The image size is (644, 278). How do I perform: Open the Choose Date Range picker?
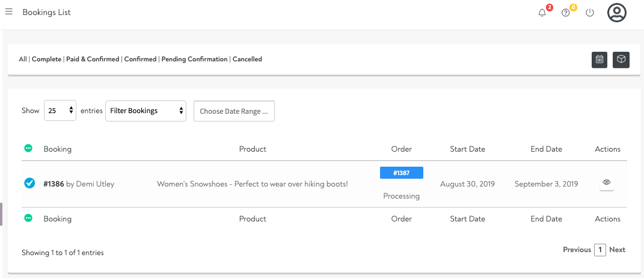coord(234,111)
